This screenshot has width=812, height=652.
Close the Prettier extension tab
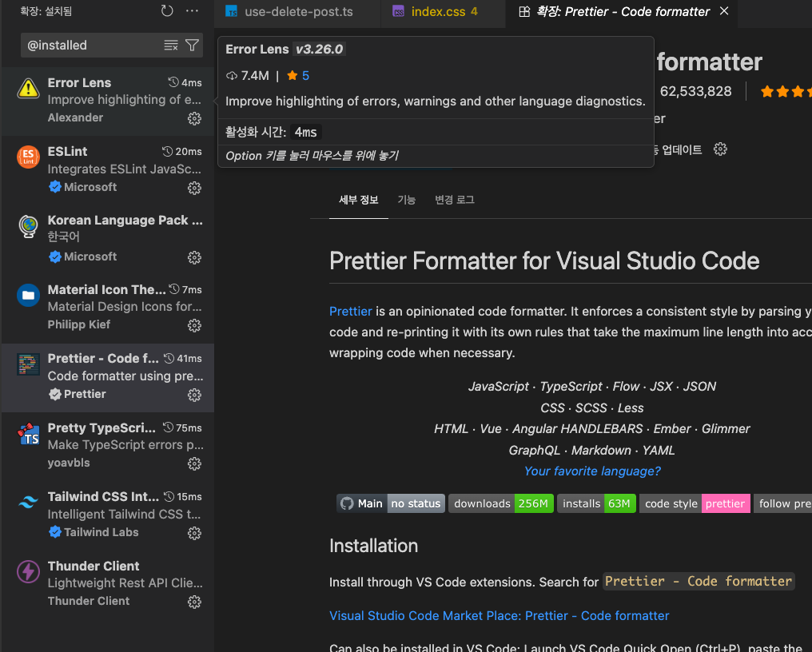pyautogui.click(x=724, y=11)
